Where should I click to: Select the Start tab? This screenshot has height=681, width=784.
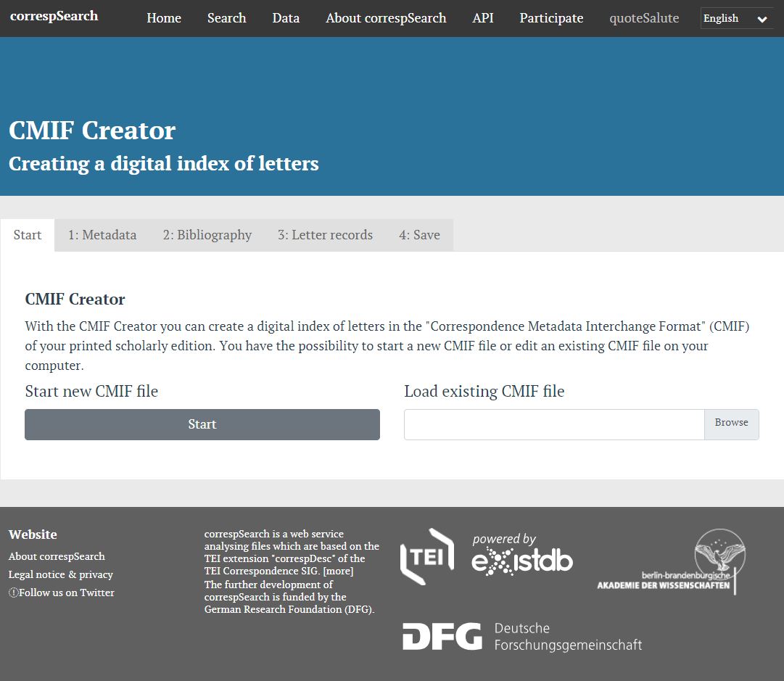28,235
